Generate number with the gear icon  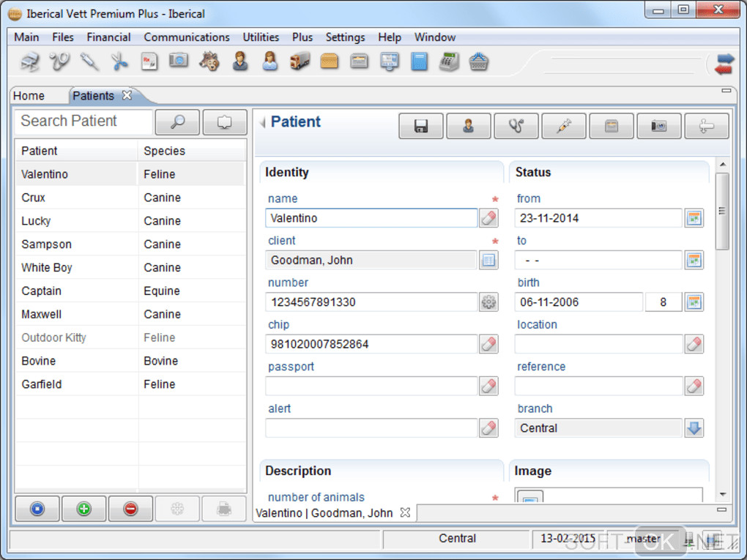click(x=488, y=302)
